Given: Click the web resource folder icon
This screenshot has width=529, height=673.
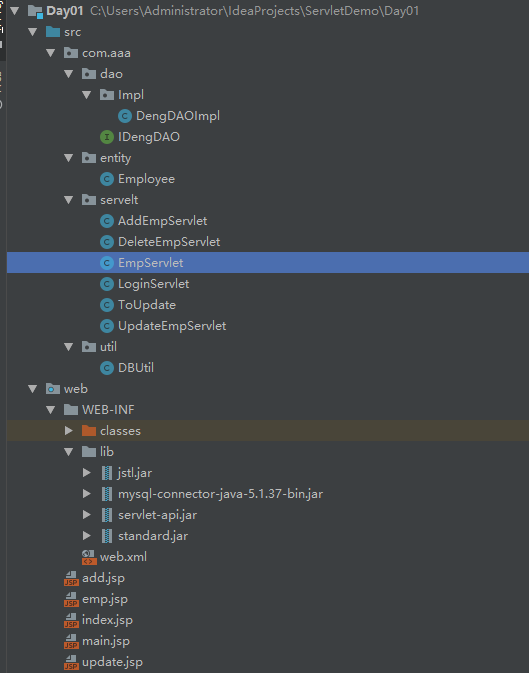Looking at the screenshot, I should [53, 389].
